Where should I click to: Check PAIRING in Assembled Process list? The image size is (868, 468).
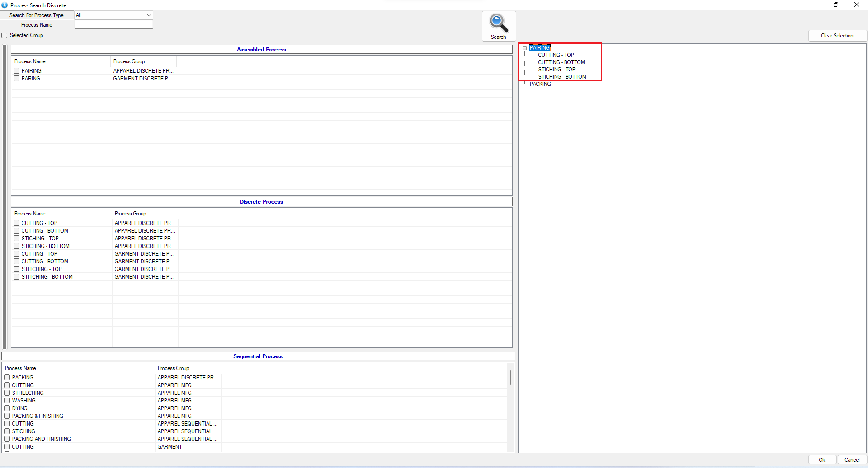(17, 71)
